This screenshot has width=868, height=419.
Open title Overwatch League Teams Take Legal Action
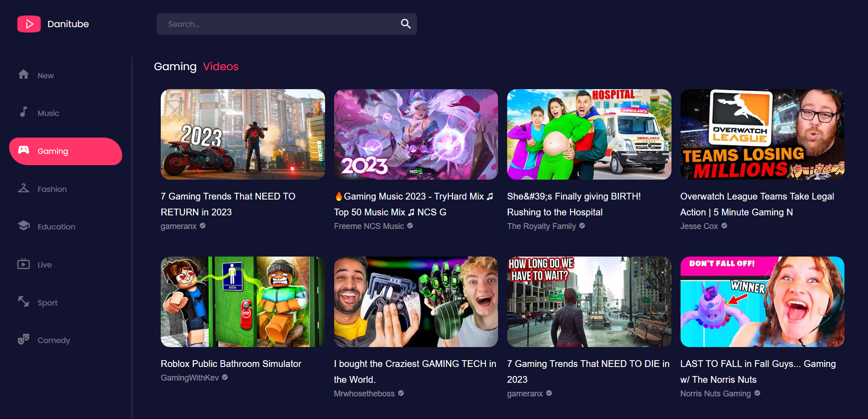tap(757, 204)
